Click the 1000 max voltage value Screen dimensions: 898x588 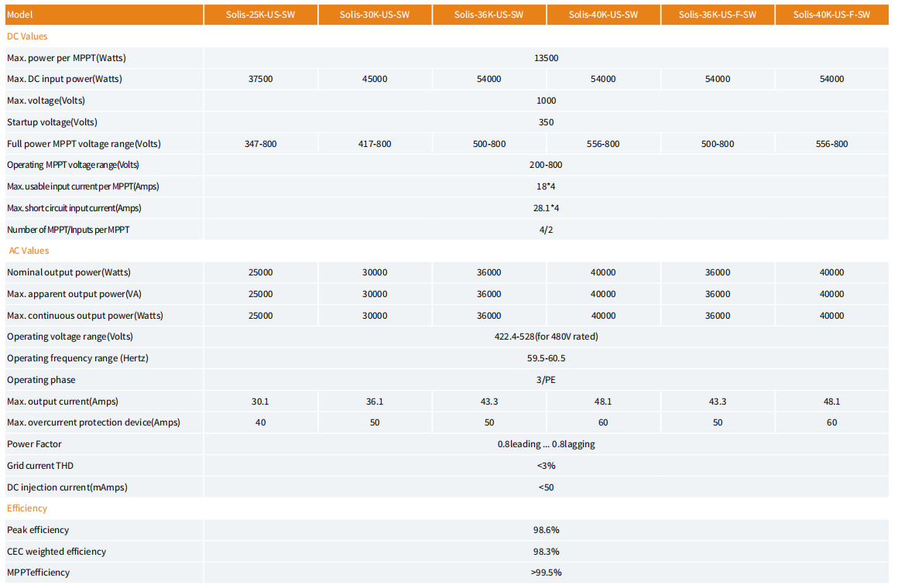(546, 101)
